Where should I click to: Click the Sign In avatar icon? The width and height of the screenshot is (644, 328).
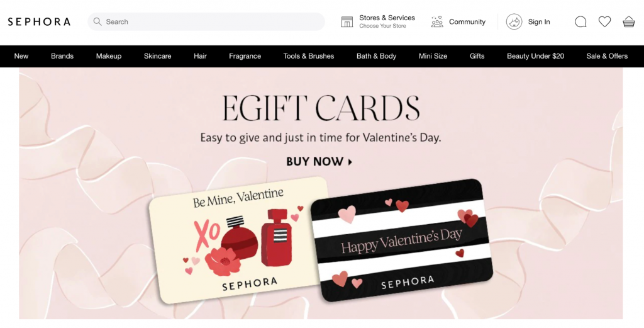click(x=514, y=22)
